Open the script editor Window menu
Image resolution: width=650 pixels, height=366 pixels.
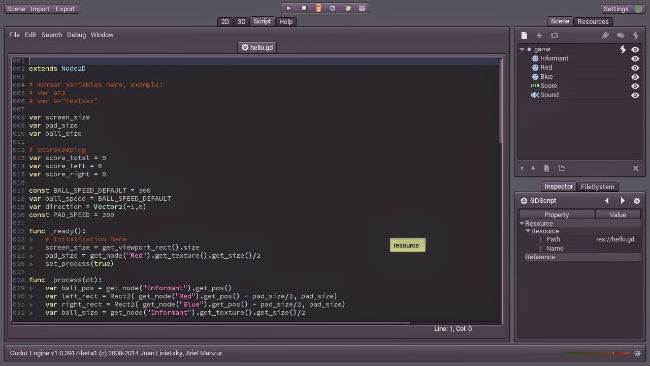click(102, 35)
